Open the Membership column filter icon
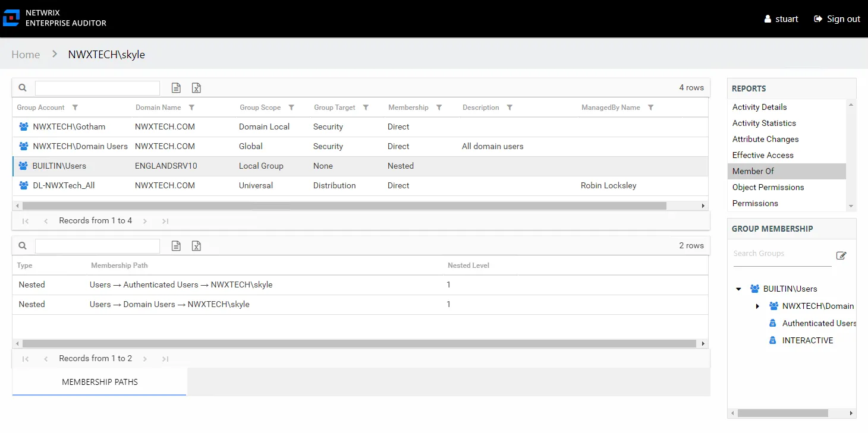 coord(439,108)
